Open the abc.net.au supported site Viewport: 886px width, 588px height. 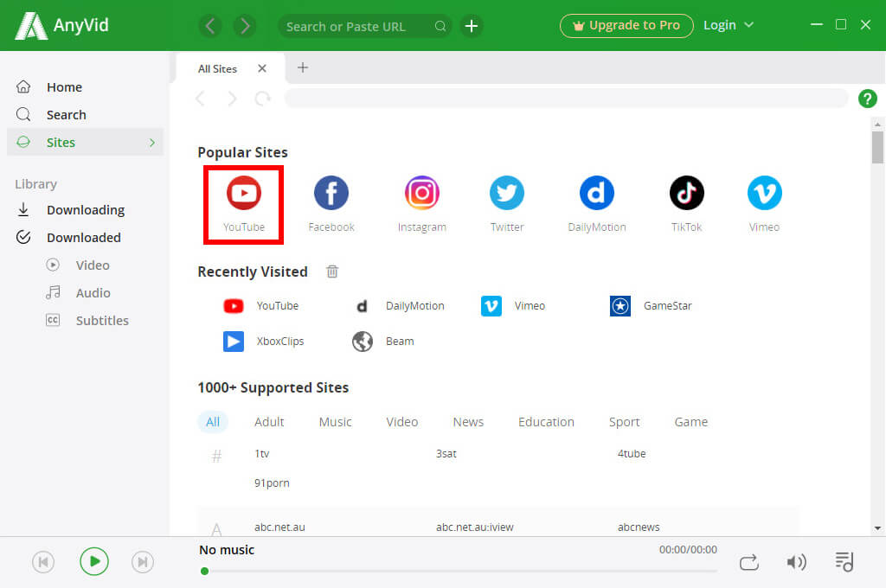[279, 527]
